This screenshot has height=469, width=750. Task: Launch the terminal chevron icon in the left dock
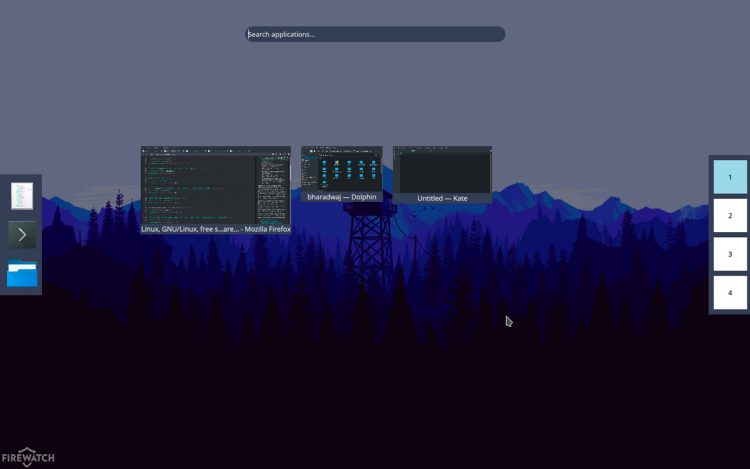22,235
